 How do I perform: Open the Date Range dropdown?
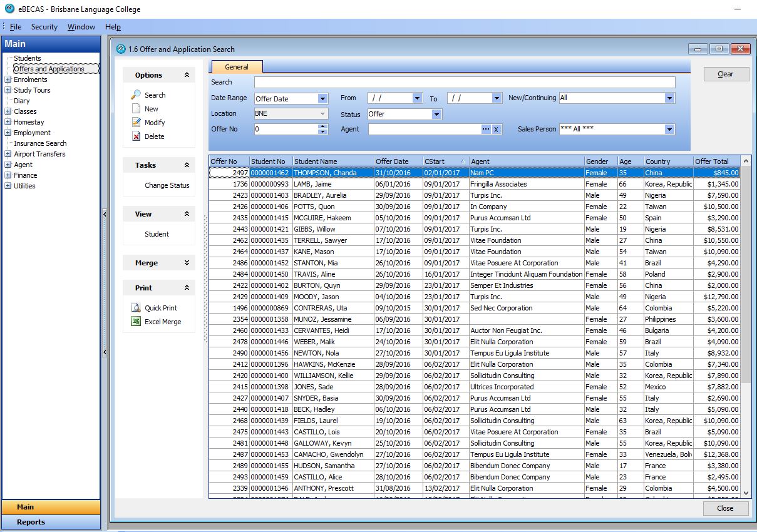[x=322, y=99]
